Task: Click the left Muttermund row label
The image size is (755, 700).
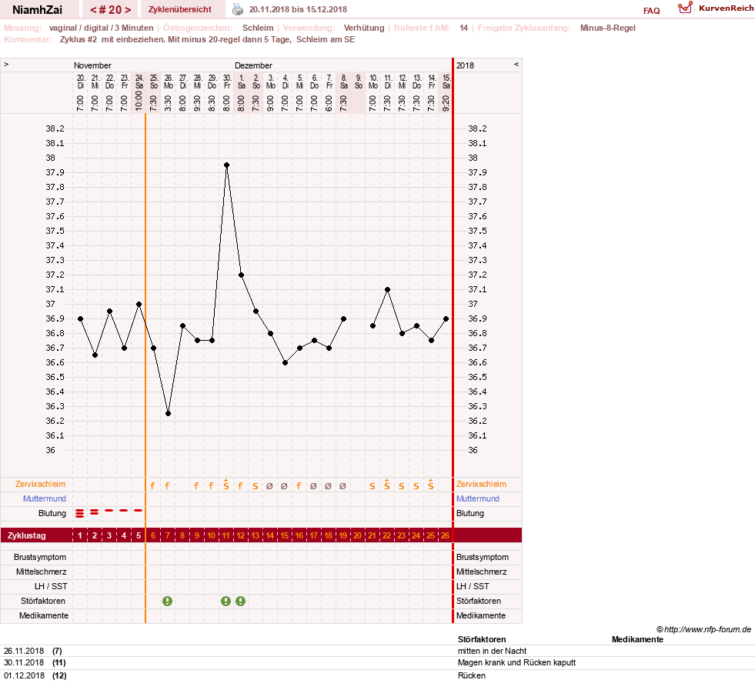Action: 45,498
